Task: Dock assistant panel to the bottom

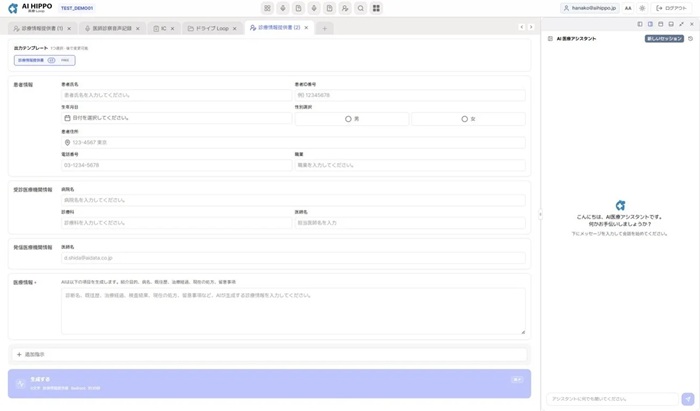Action: pyautogui.click(x=671, y=24)
